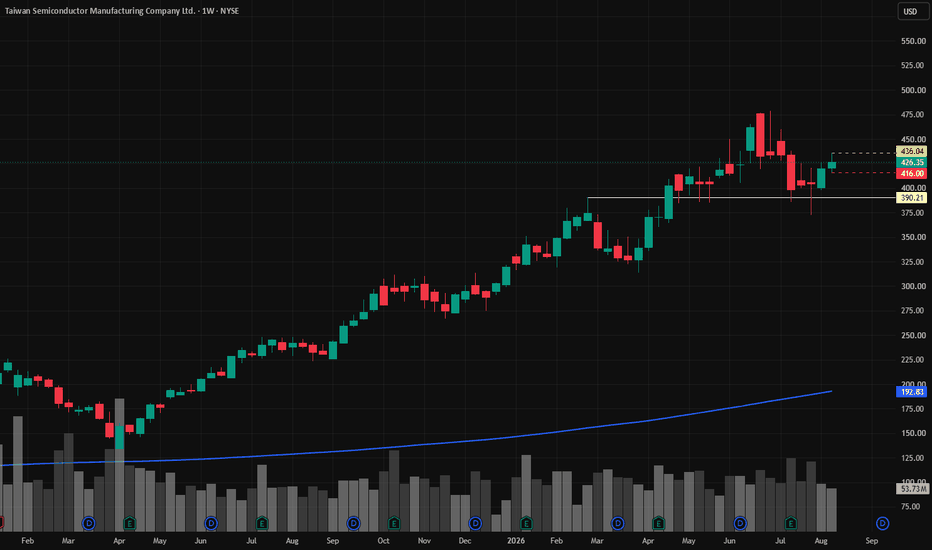Click the dividend marker in mid-September 2025
This screenshot has height=550, width=932.
pos(353,523)
